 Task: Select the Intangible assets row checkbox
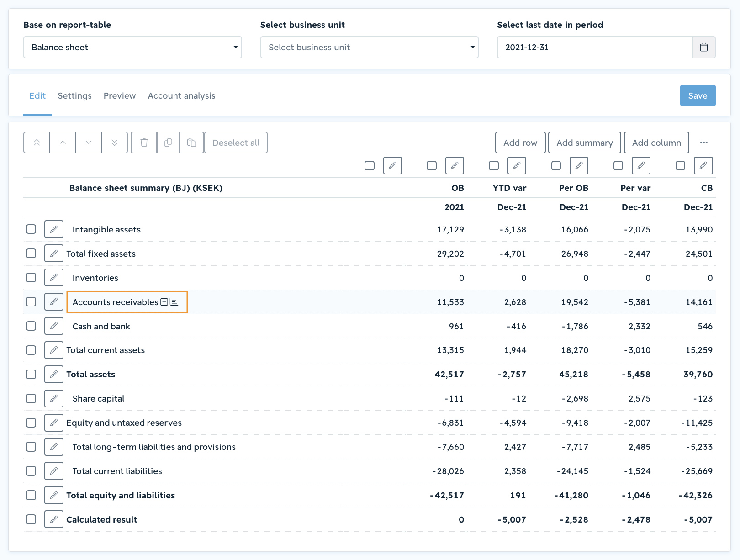[x=31, y=229]
